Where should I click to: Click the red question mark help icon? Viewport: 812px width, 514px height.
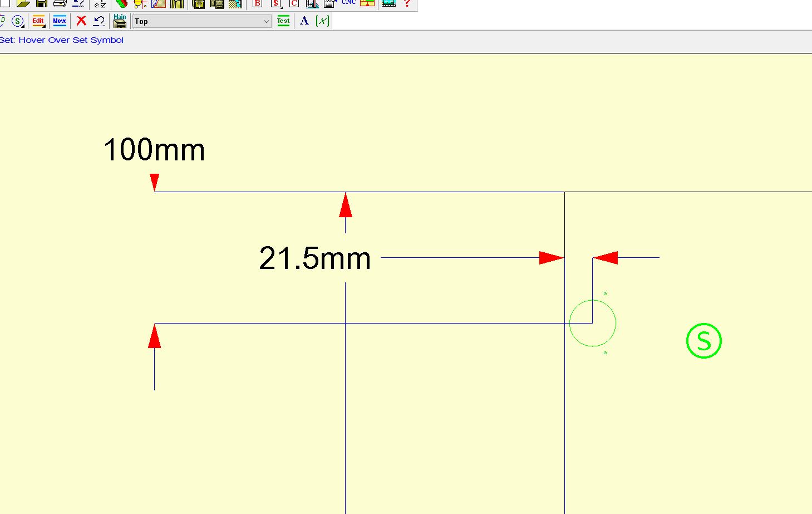[407, 3]
